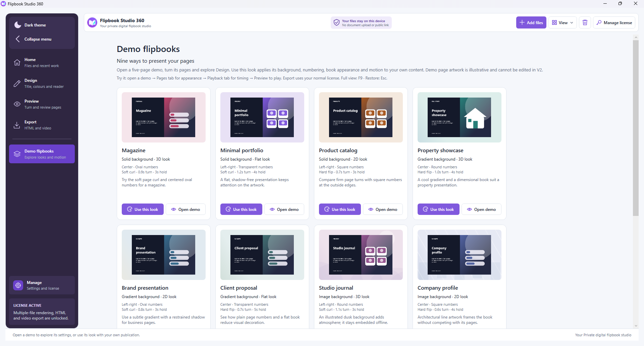Viewport: 644px width, 346px height.
Task: Click the trash delete icon in toolbar
Action: point(585,22)
